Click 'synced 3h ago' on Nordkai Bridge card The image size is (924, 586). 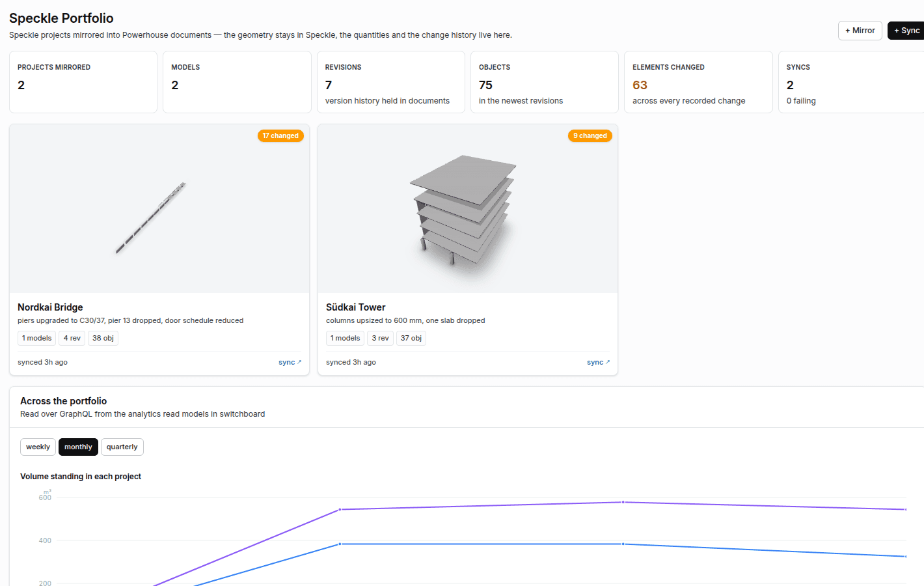click(42, 362)
